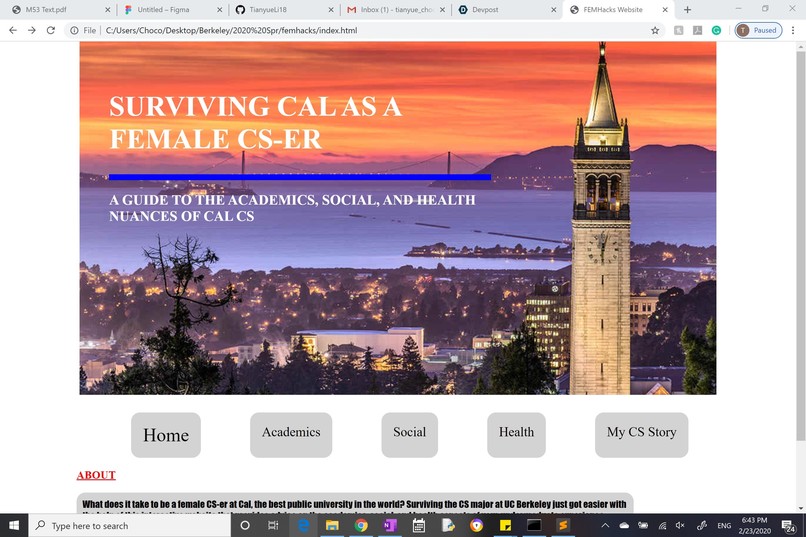This screenshot has width=806, height=537.
Task: Click the grayed-out extension icon left of Acrobat
Action: click(679, 30)
